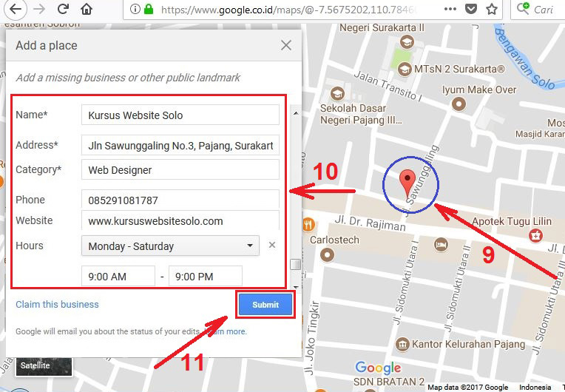Click the Indonesia link in map footer

(x=535, y=388)
